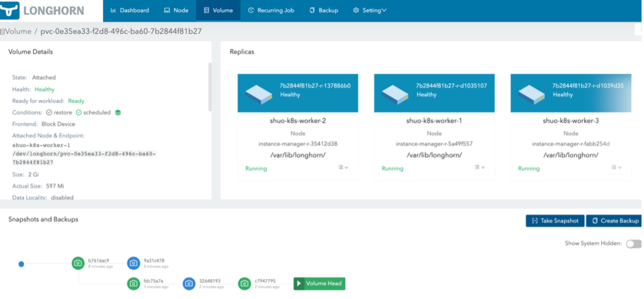This screenshot has width=644, height=299.
Task: Click the Healthy health status value
Action: click(44, 89)
